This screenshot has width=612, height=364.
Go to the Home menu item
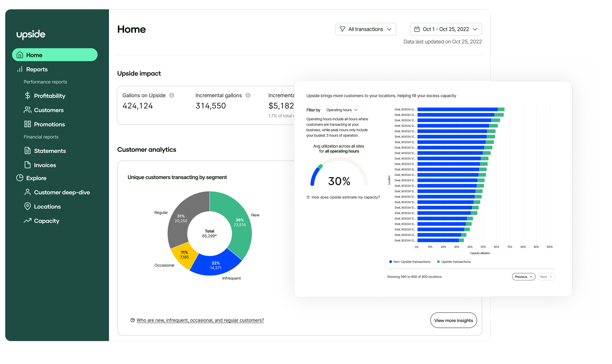(55, 55)
